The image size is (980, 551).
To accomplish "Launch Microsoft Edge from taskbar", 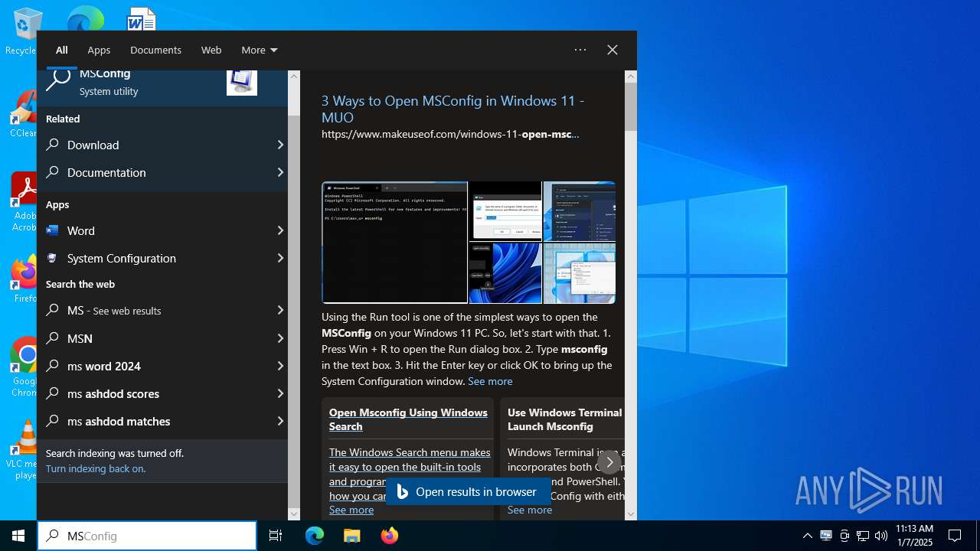I will point(315,536).
